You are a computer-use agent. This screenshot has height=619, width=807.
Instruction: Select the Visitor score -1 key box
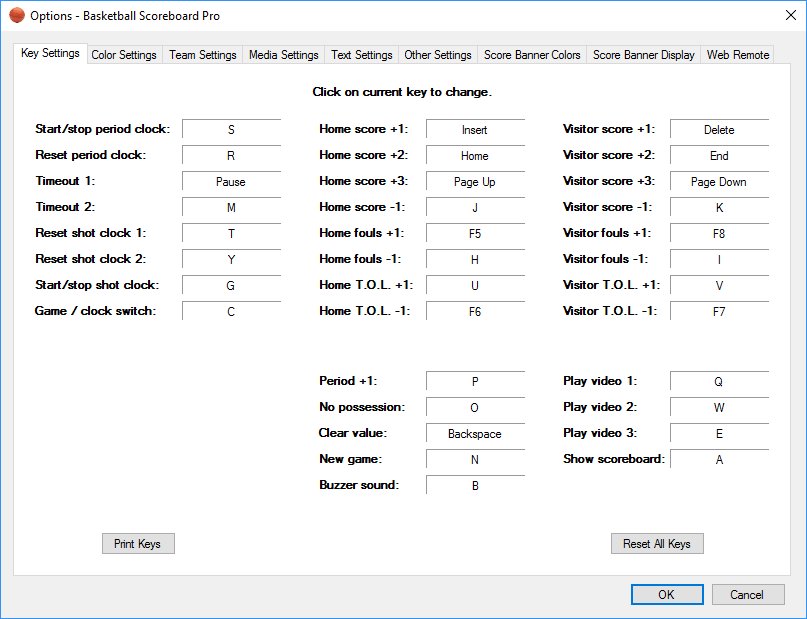(x=719, y=207)
